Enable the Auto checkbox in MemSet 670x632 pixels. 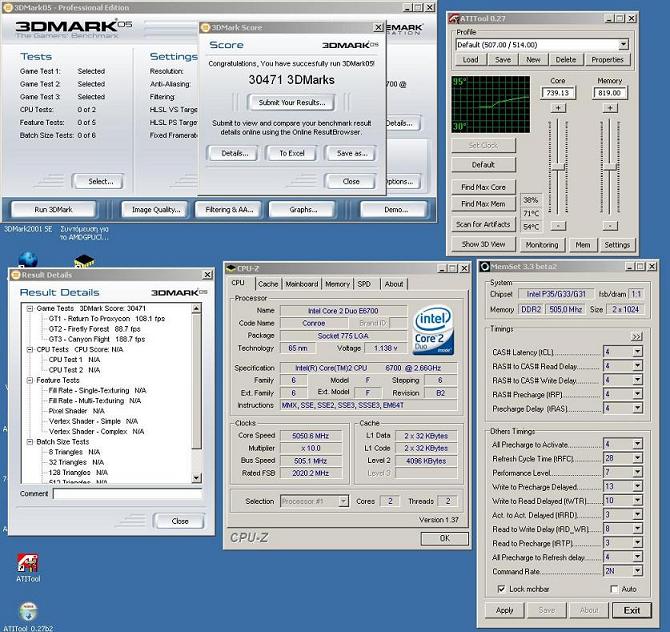[614, 589]
